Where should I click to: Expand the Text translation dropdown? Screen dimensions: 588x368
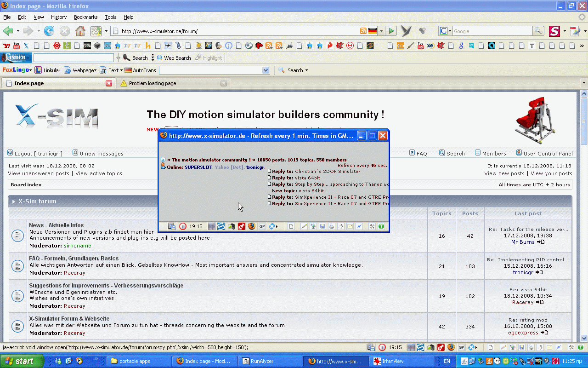112,70
